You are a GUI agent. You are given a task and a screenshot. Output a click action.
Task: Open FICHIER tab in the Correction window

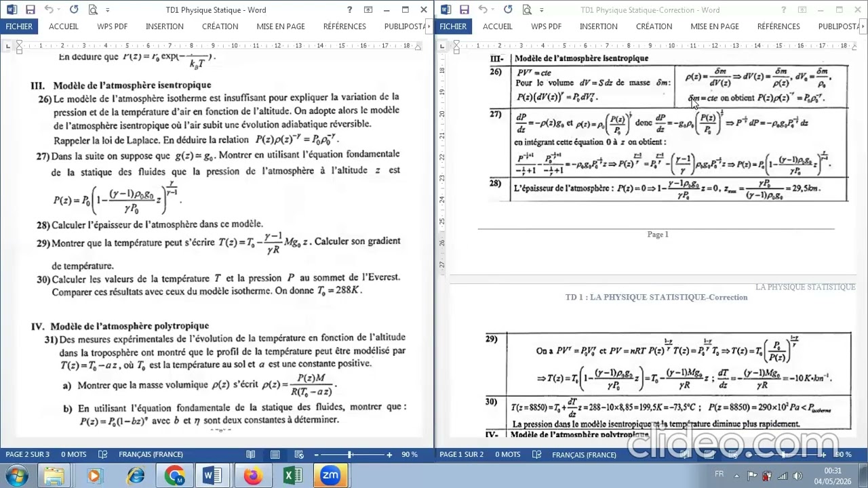click(x=453, y=26)
